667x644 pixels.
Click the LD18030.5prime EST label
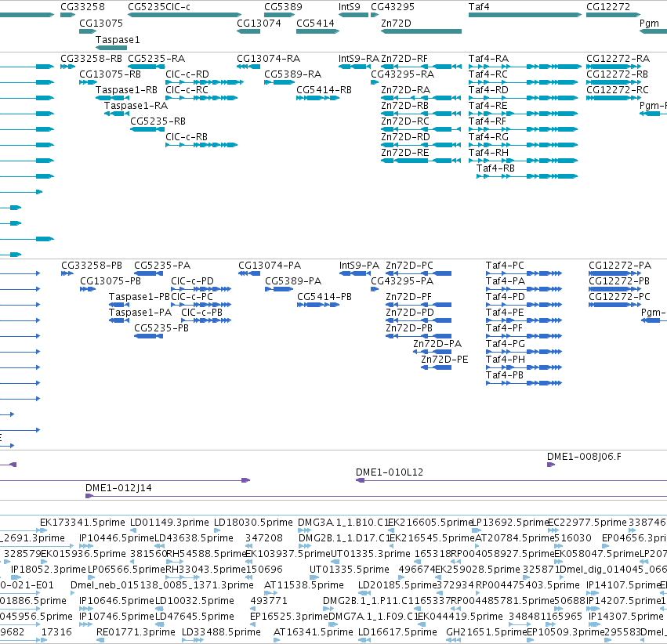[x=253, y=522]
